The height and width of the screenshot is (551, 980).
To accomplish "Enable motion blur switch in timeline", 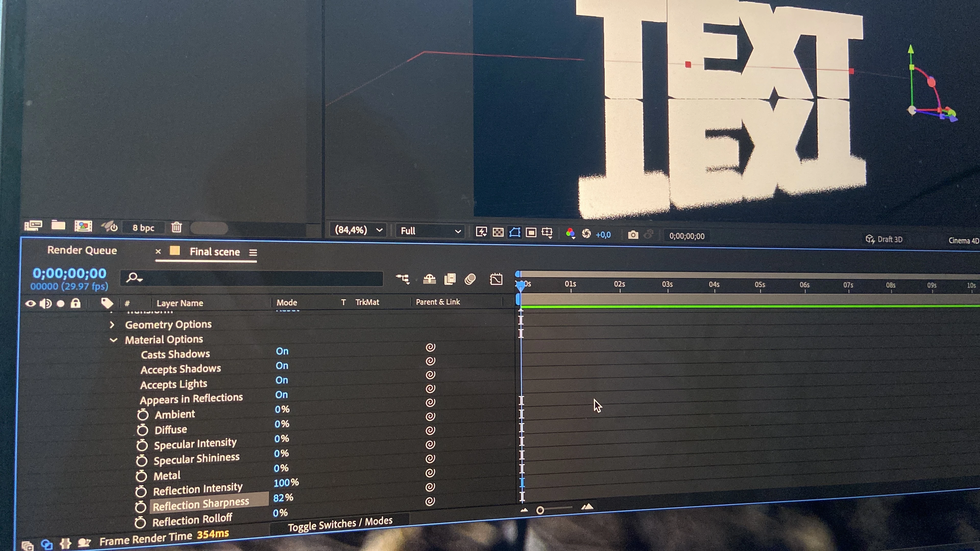I will pyautogui.click(x=470, y=280).
